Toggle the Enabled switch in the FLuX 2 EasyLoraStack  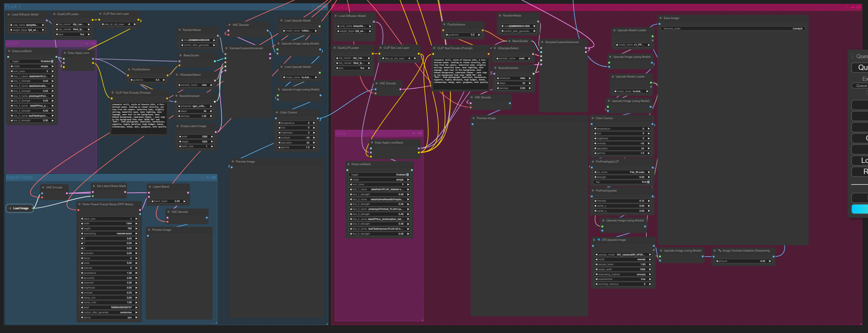pyautogui.click(x=407, y=175)
